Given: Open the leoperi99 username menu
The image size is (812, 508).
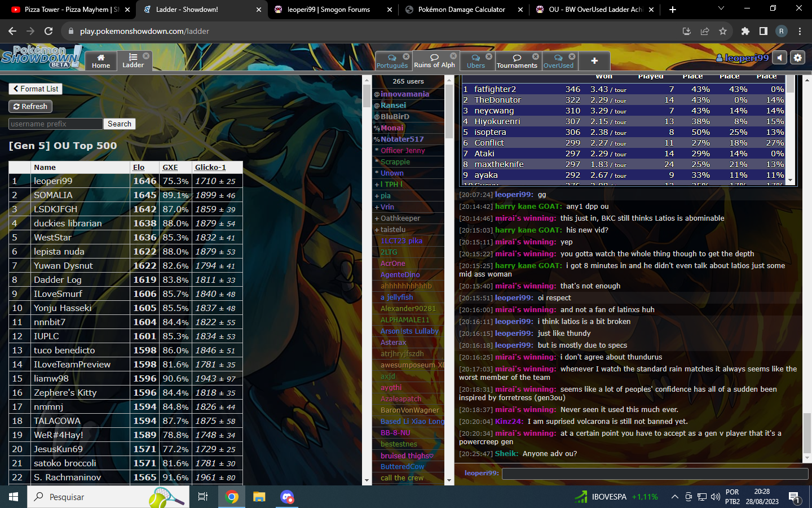Looking at the screenshot, I should [742, 58].
